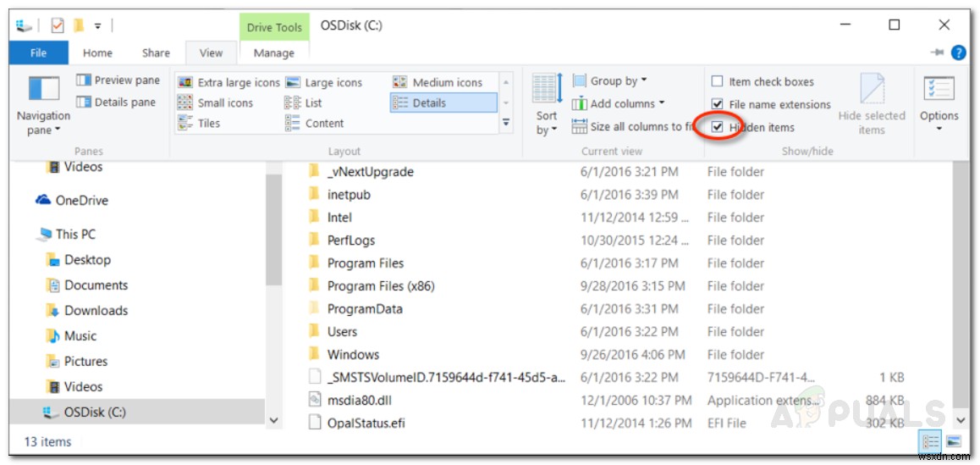980x465 pixels.
Task: Select the hidden ProgramData folder icon
Action: pos(314,308)
